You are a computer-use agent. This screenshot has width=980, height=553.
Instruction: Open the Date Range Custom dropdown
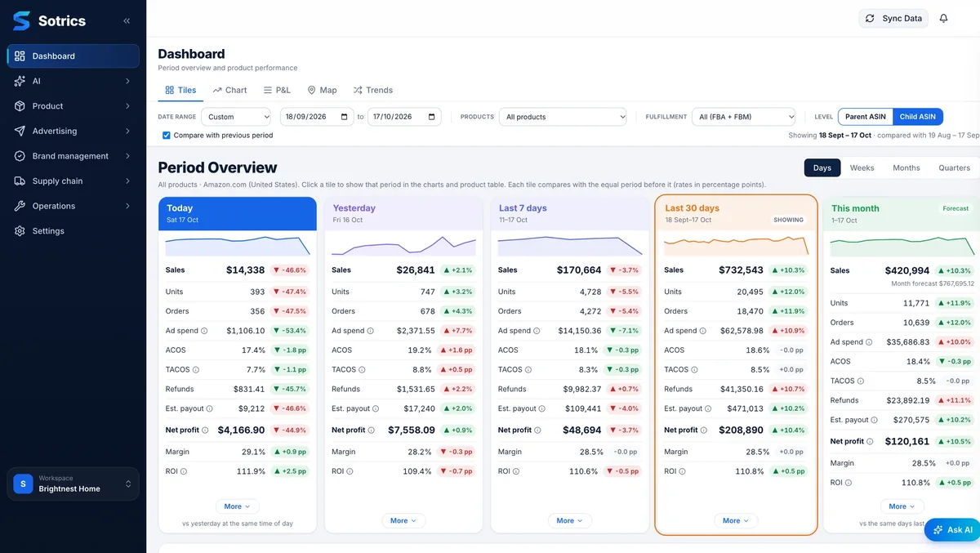[x=236, y=117]
